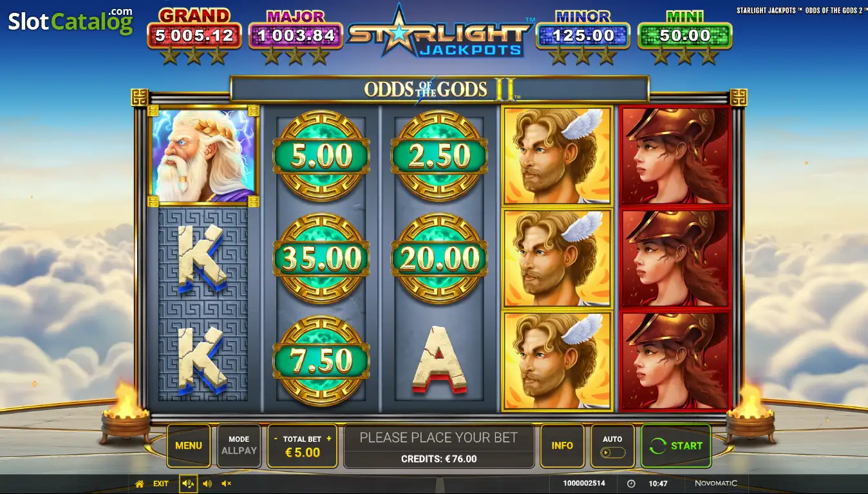Image resolution: width=868 pixels, height=494 pixels.
Task: Open the MENU panel
Action: tap(189, 446)
